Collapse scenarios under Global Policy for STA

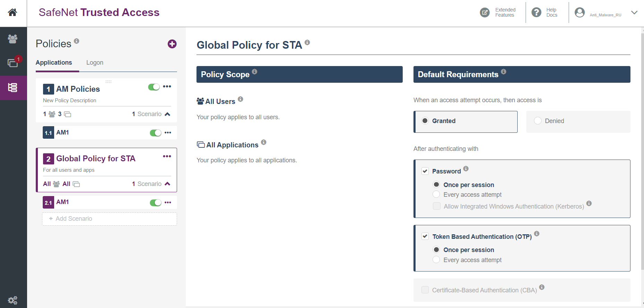click(167, 184)
